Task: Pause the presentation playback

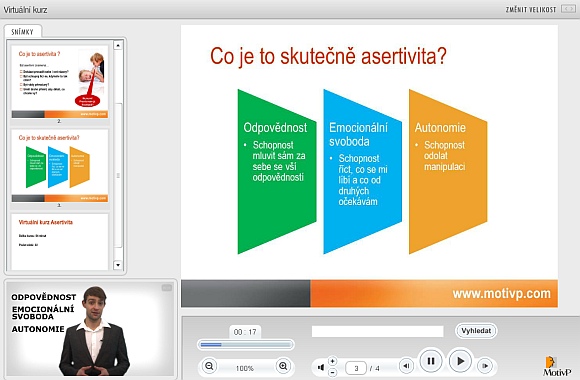Action: tap(431, 361)
